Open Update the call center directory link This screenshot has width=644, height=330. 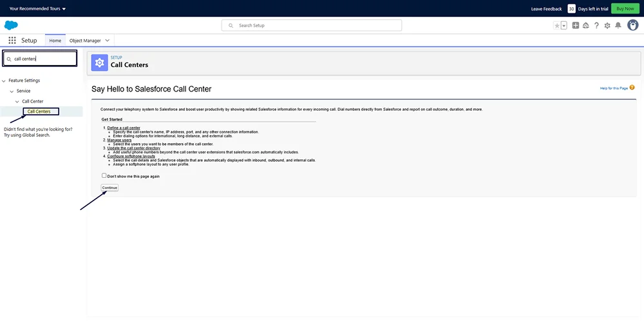[133, 148]
